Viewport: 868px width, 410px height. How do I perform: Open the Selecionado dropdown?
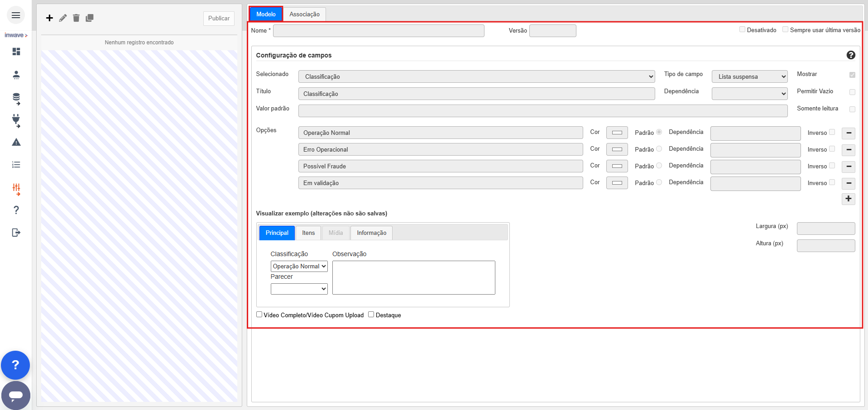click(x=477, y=76)
